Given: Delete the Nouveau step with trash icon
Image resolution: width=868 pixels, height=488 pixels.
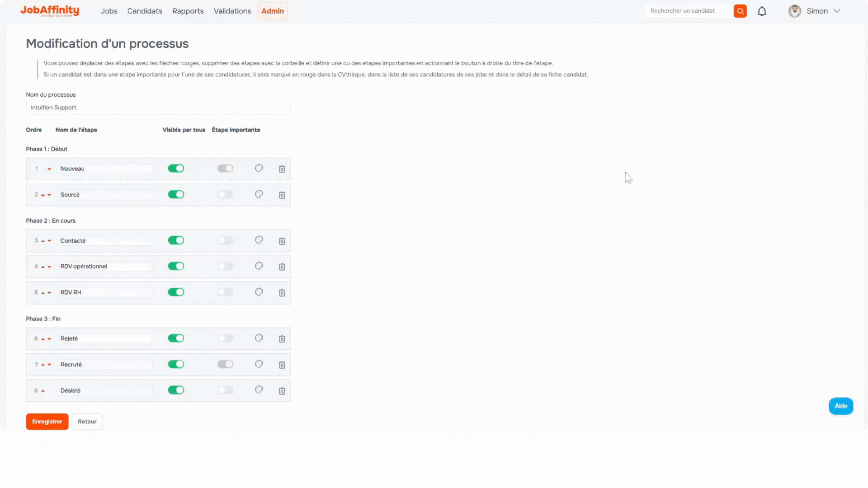Looking at the screenshot, I should tap(282, 169).
